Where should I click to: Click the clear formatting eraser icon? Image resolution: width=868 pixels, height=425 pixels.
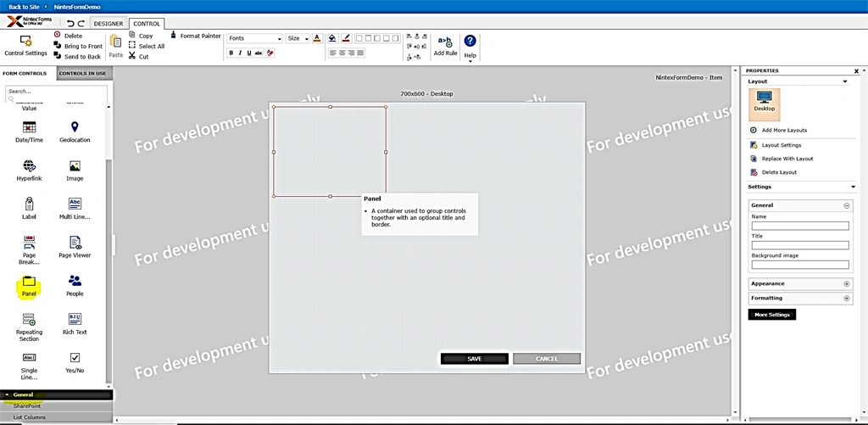[270, 53]
